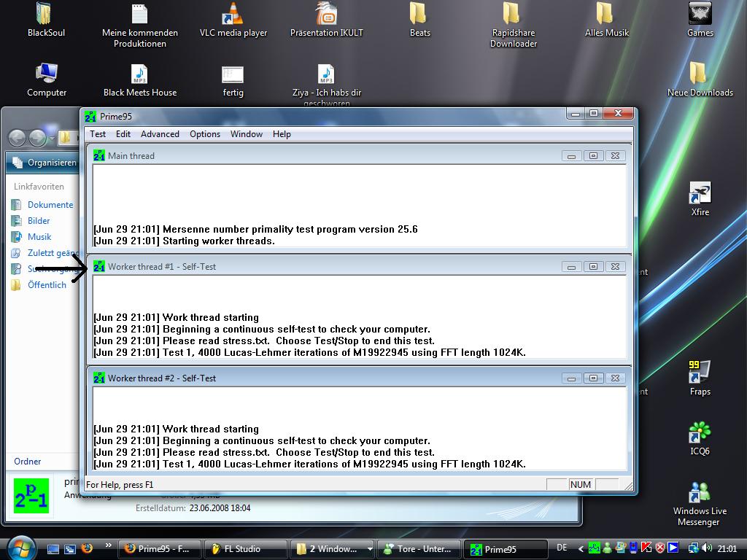Click the Prime95 taskbar button

point(506,549)
